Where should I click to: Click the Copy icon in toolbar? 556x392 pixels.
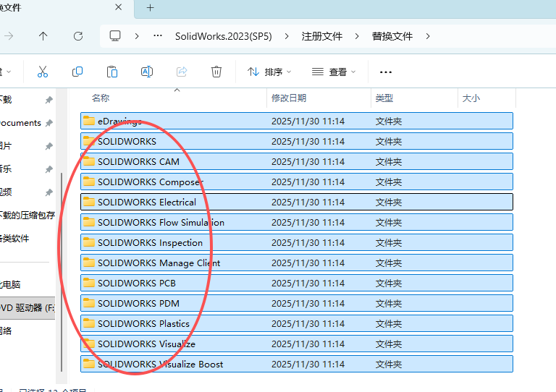(x=77, y=72)
